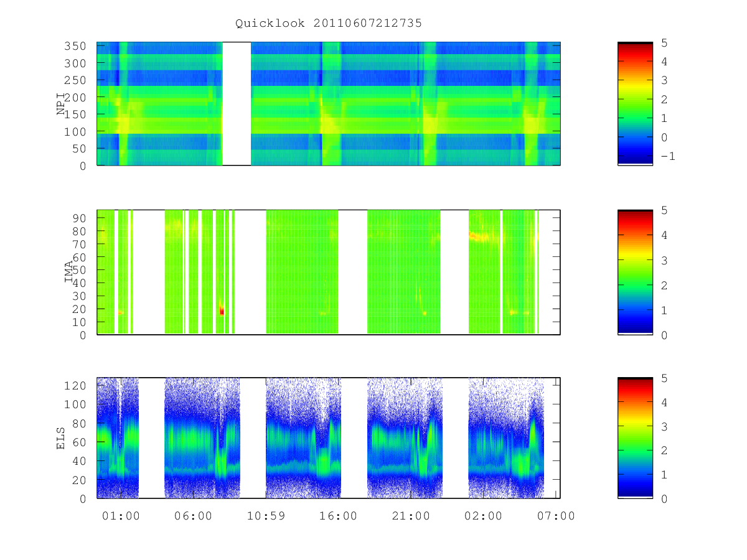
Task: Click the 10:59 time tick label
Action: 266,516
